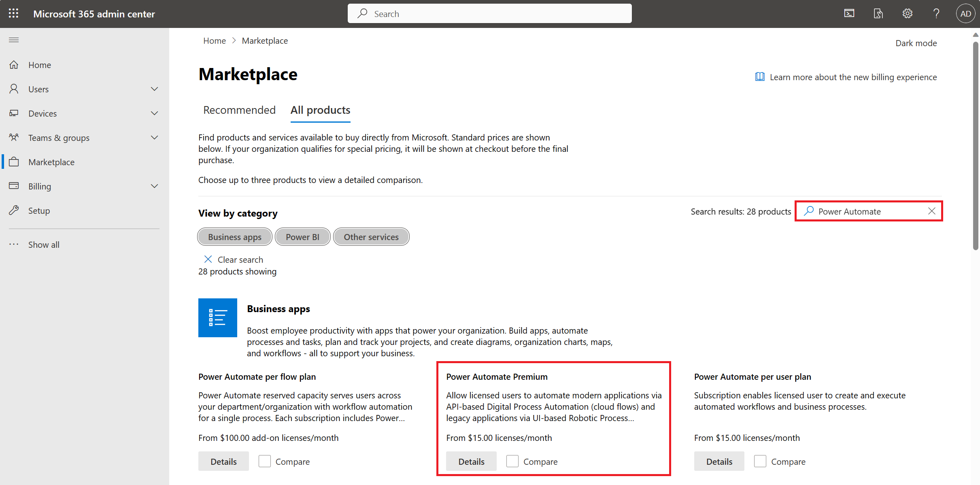Viewport: 980px width, 485px height.
Task: Click the Setup icon in sidebar
Action: click(x=14, y=210)
